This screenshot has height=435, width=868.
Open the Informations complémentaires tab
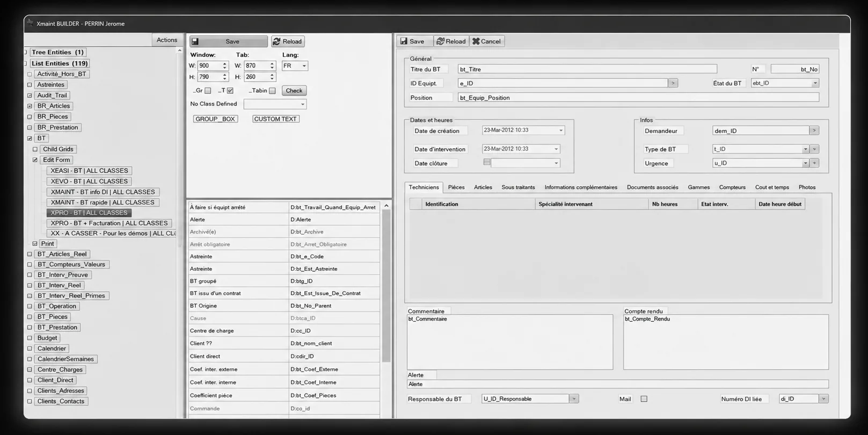581,187
